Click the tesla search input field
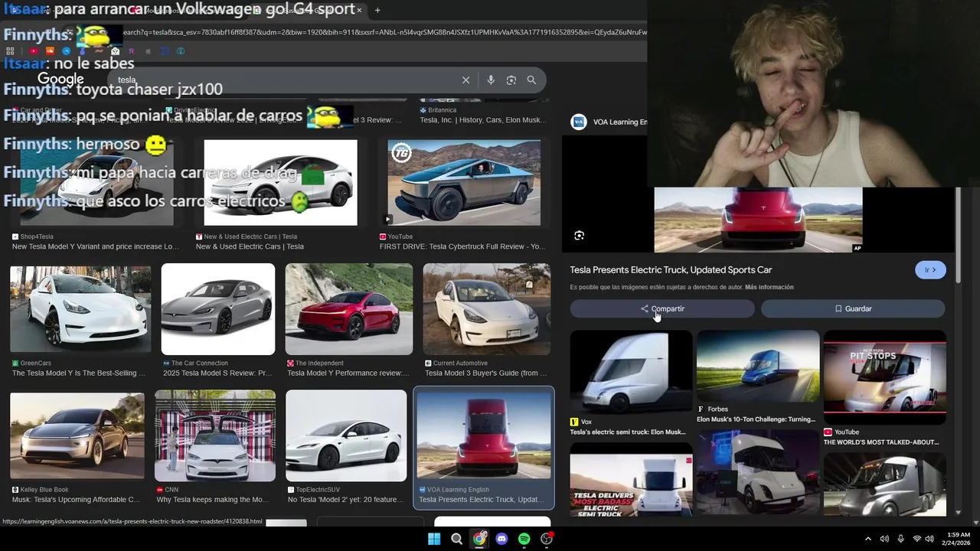The height and width of the screenshot is (551, 980). pos(283,80)
